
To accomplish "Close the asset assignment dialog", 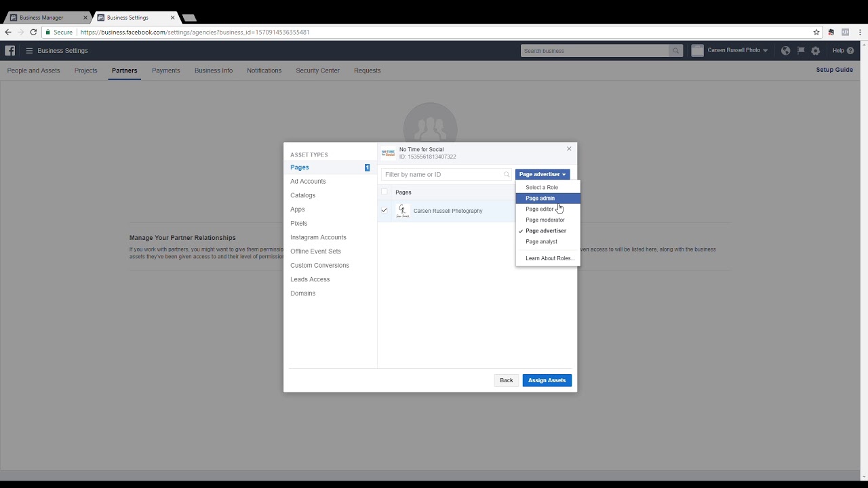I will coord(569,148).
